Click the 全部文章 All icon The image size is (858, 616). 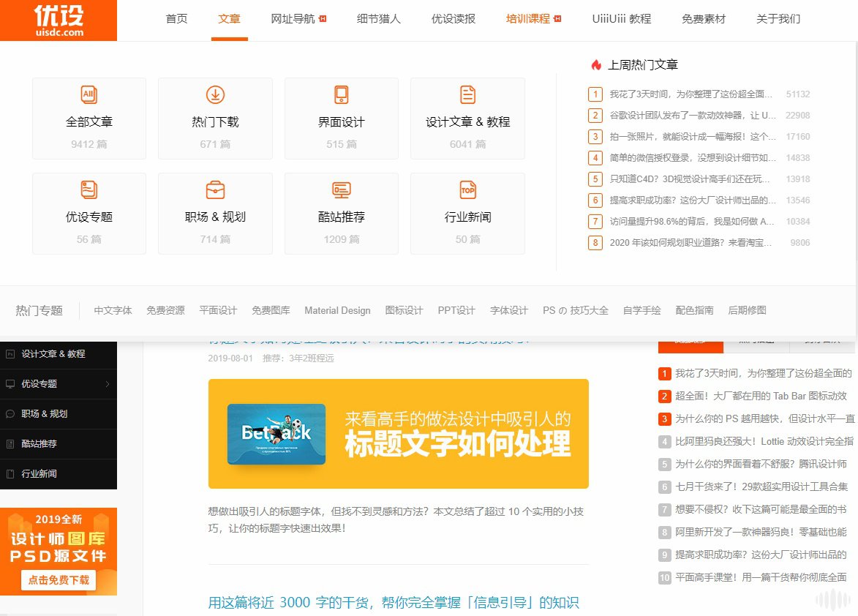[89, 94]
